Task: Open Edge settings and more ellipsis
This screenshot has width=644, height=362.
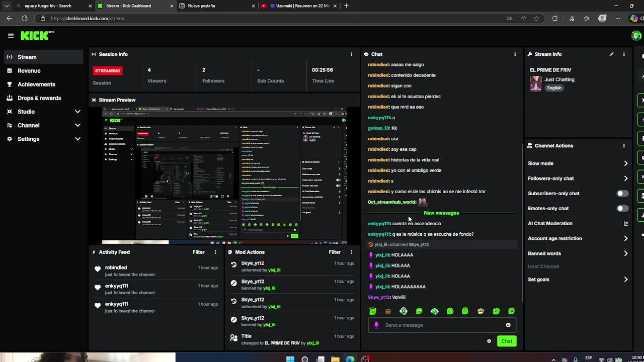Action: point(618,19)
